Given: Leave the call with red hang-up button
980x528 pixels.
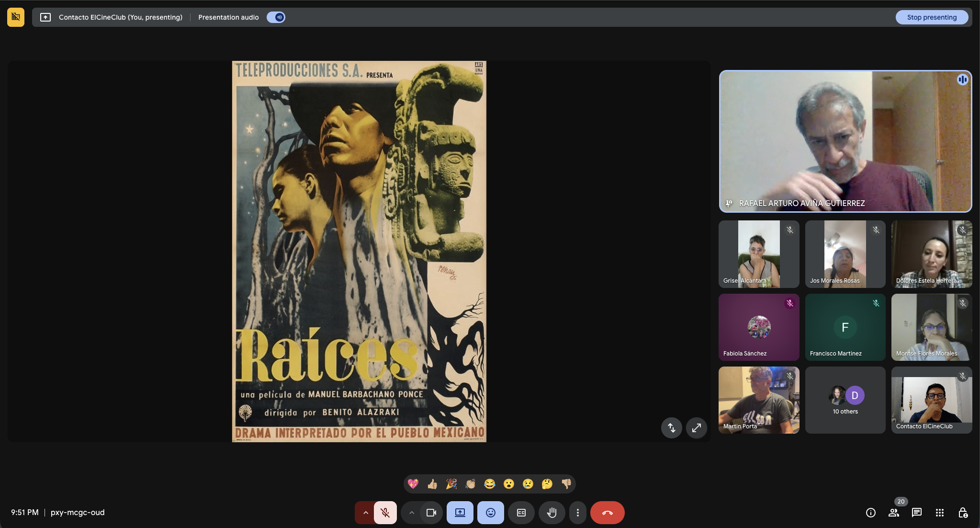Looking at the screenshot, I should coord(608,513).
